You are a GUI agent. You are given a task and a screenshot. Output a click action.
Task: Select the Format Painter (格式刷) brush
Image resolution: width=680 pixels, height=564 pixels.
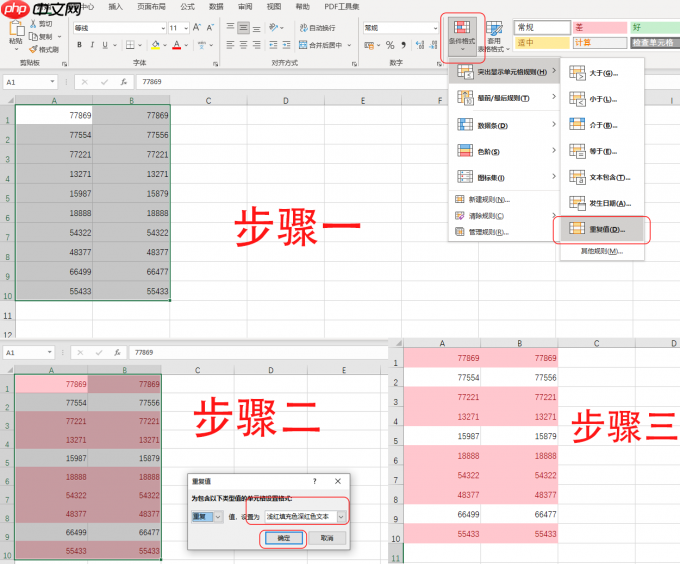click(33, 49)
